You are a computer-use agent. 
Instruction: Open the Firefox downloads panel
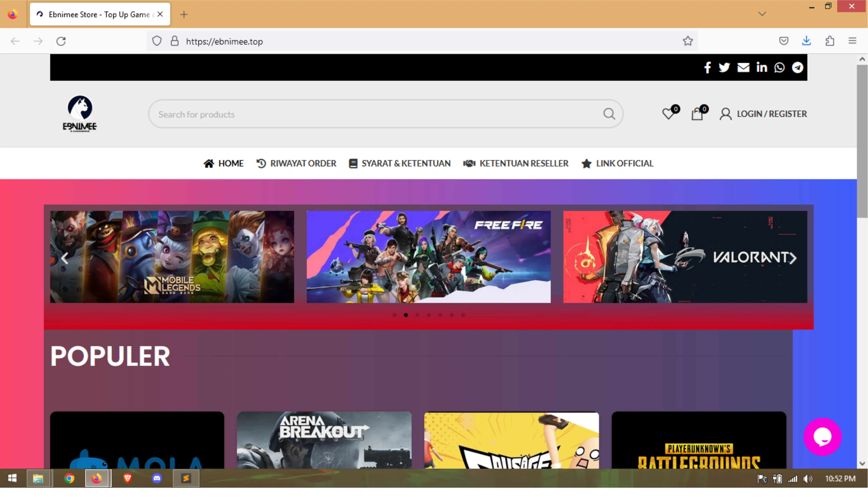coord(807,41)
